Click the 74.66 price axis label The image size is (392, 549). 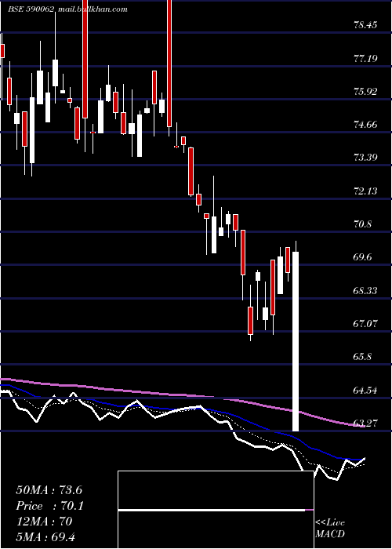[x=365, y=124]
